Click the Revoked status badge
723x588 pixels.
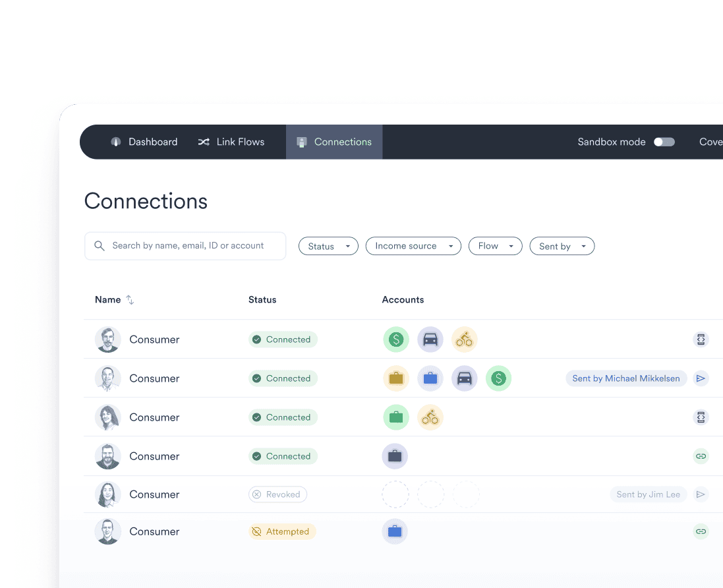pos(277,494)
